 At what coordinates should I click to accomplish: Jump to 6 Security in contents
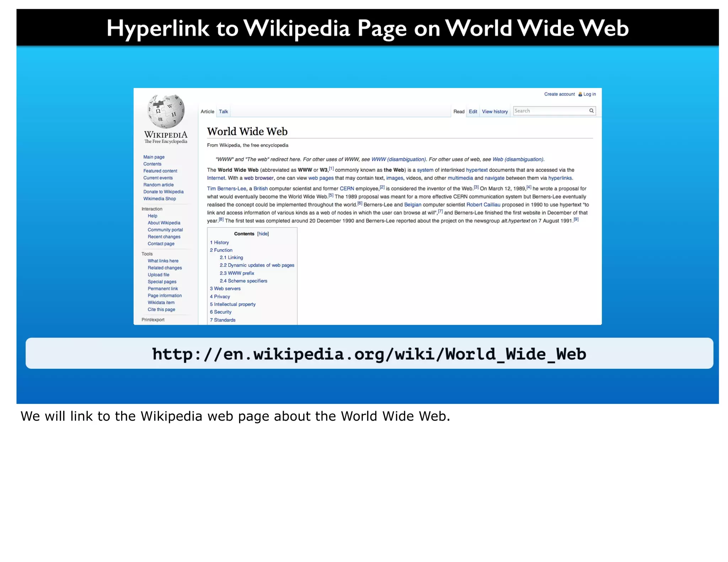click(220, 312)
